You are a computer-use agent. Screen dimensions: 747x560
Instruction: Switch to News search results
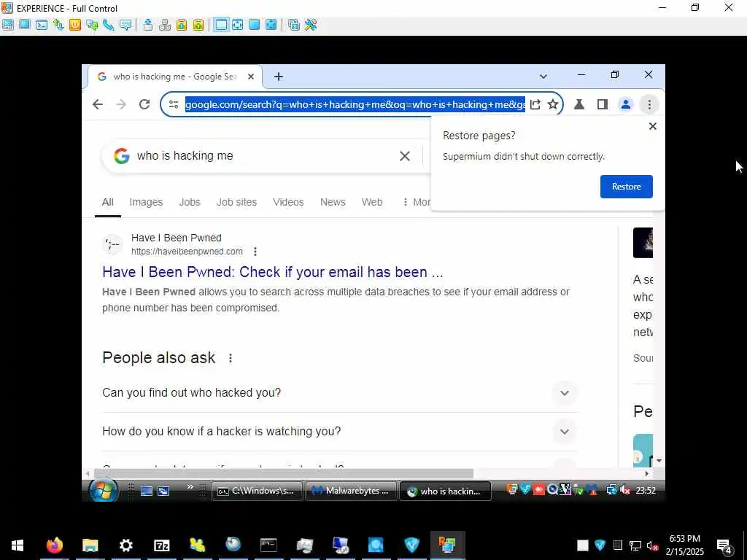pos(333,202)
